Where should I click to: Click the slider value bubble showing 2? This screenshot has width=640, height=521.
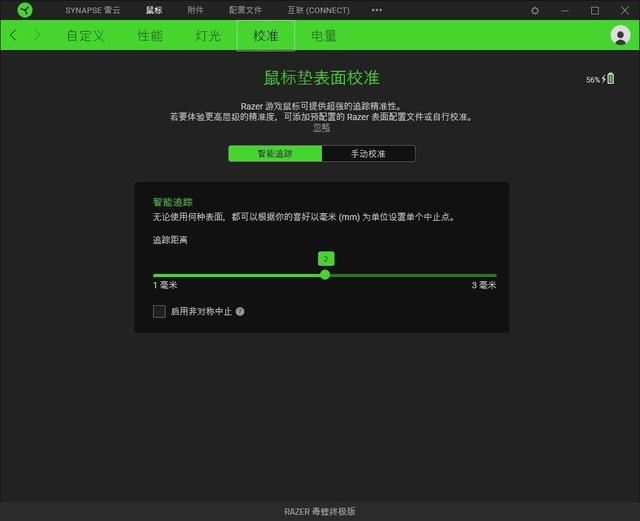tap(326, 258)
